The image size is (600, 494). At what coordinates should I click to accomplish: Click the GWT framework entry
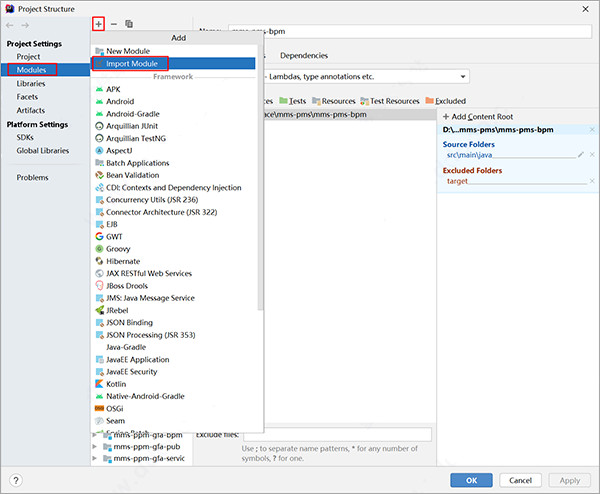pyautogui.click(x=113, y=236)
